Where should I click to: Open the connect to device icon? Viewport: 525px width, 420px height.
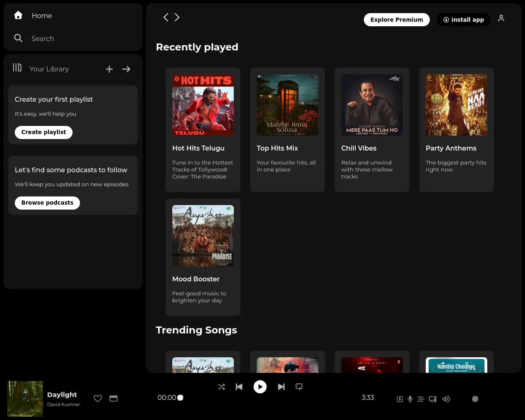433,399
